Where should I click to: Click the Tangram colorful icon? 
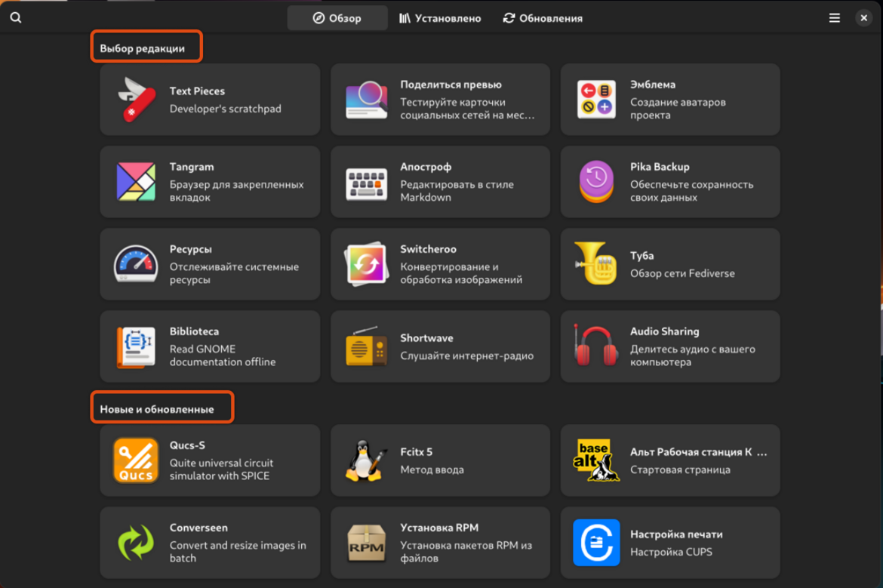click(136, 181)
